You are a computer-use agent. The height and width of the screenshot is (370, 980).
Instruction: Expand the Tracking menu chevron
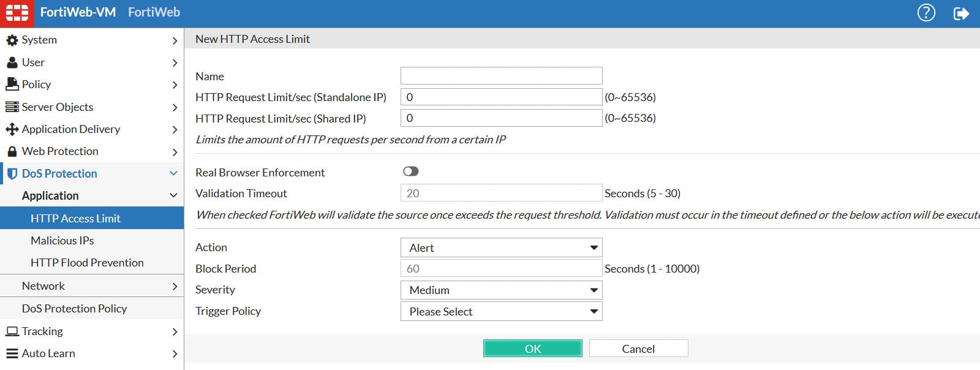tap(175, 331)
